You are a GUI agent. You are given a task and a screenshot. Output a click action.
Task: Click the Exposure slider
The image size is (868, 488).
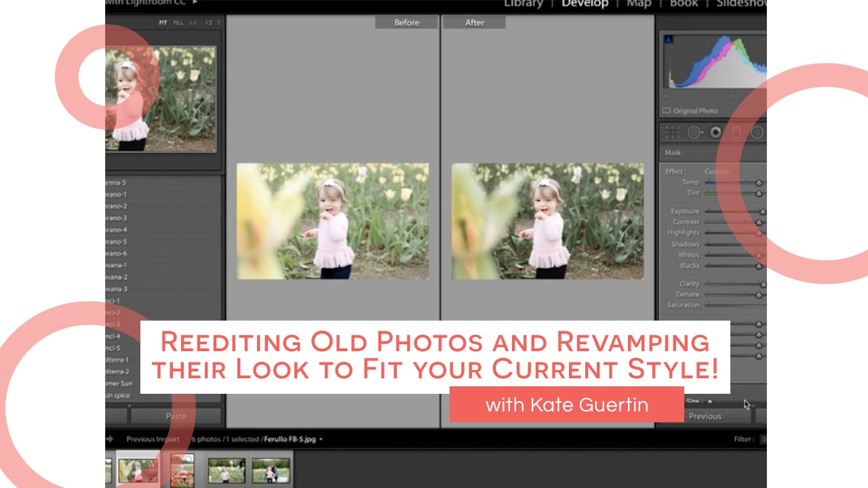734,211
